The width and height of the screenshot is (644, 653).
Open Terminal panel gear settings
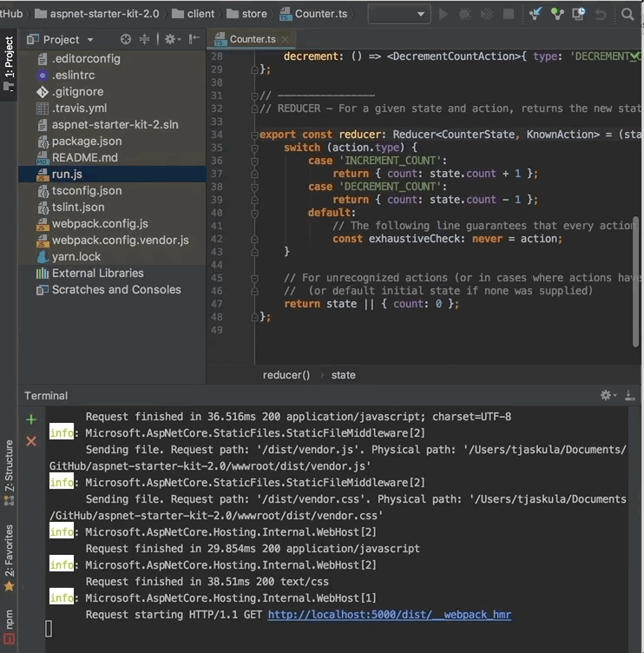(x=608, y=395)
